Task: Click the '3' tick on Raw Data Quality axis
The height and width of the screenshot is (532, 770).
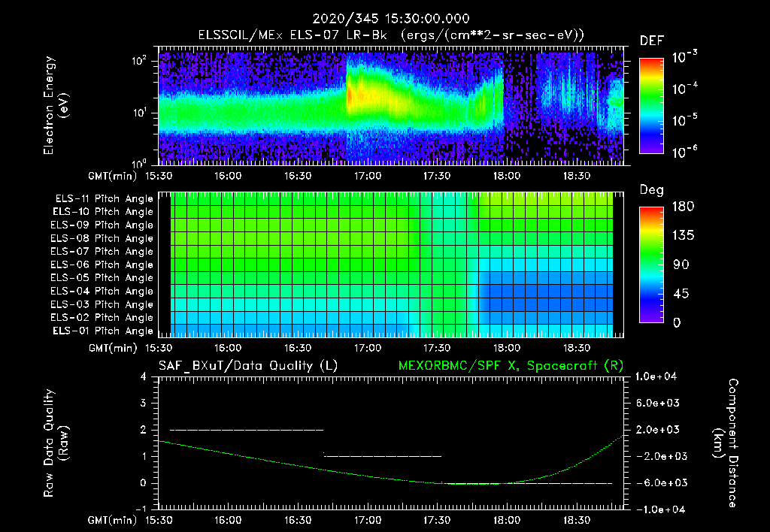Action: [x=144, y=403]
